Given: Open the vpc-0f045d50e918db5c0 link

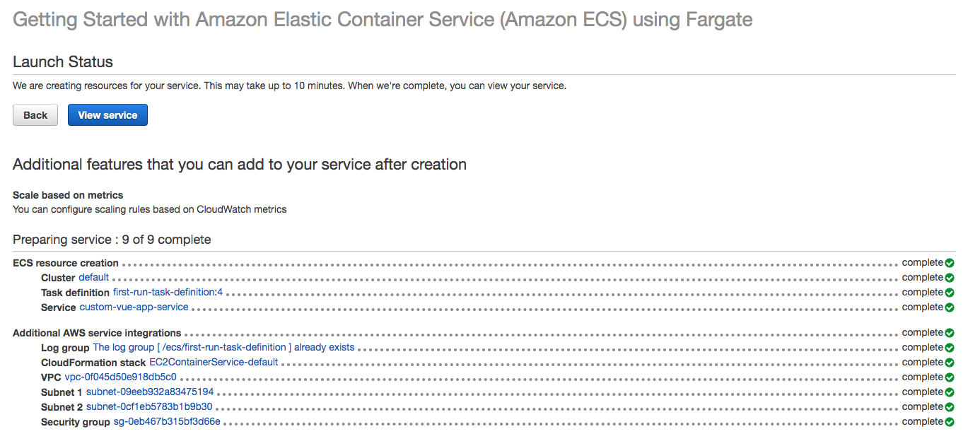Looking at the screenshot, I should pos(120,377).
